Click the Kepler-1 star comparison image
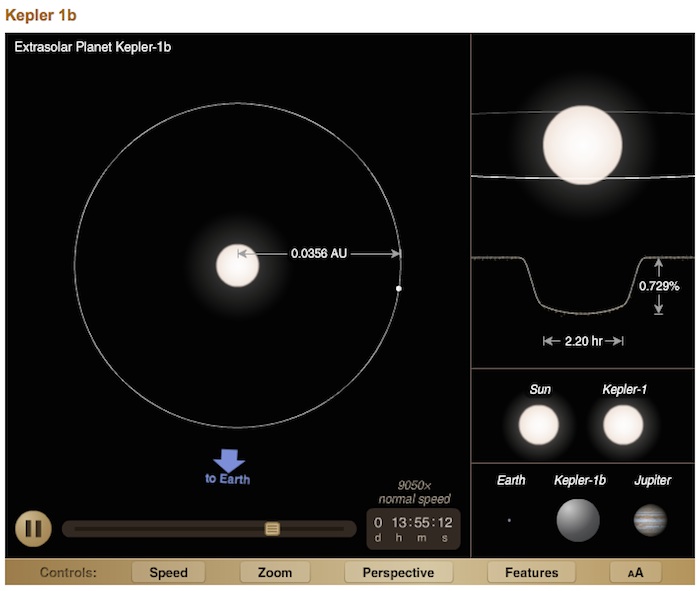This screenshot has width=700, height=591. [x=623, y=426]
